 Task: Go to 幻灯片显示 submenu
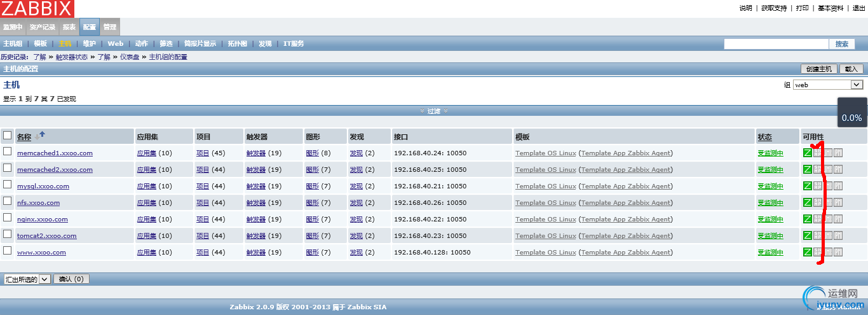200,44
